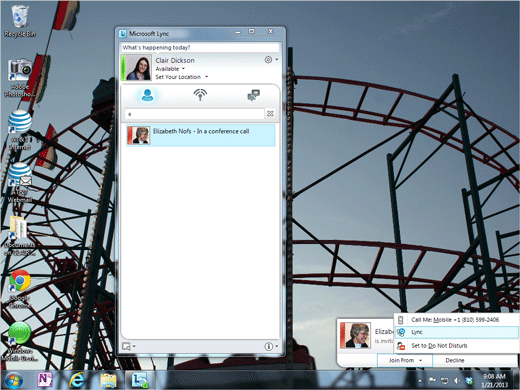The width and height of the screenshot is (520, 390).
Task: Click the information icon at bottom right of Lync
Action: point(269,346)
